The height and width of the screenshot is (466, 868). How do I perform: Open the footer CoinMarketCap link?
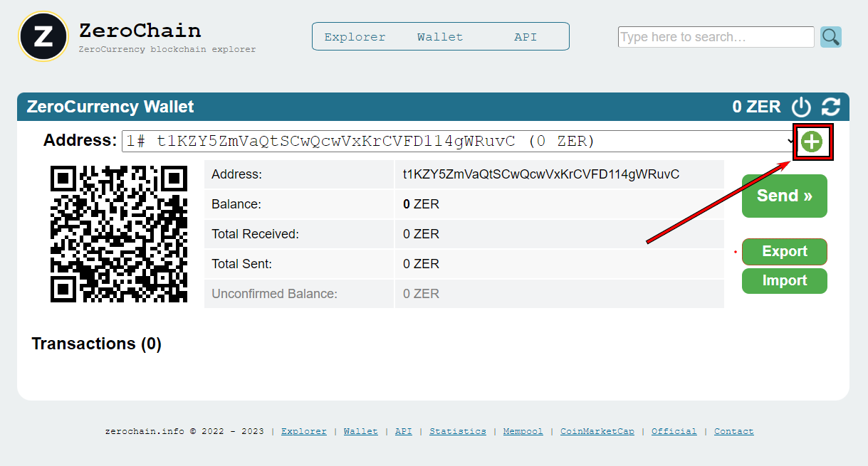[x=597, y=431]
